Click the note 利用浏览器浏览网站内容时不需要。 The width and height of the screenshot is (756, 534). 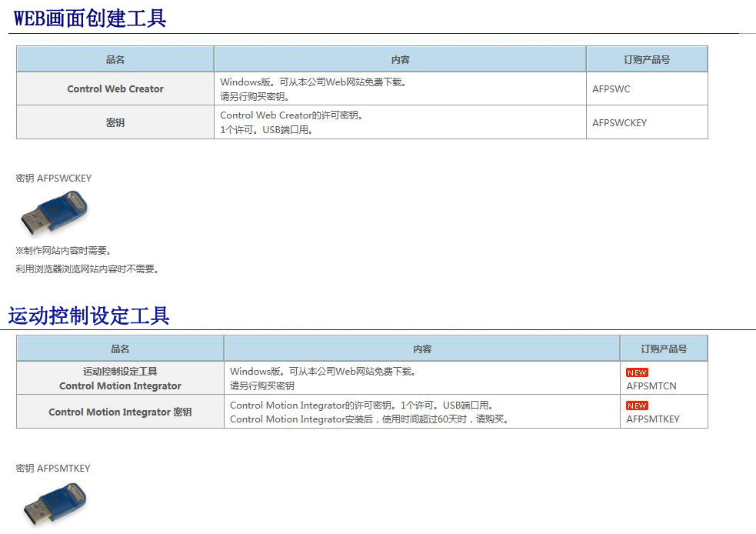(87, 269)
